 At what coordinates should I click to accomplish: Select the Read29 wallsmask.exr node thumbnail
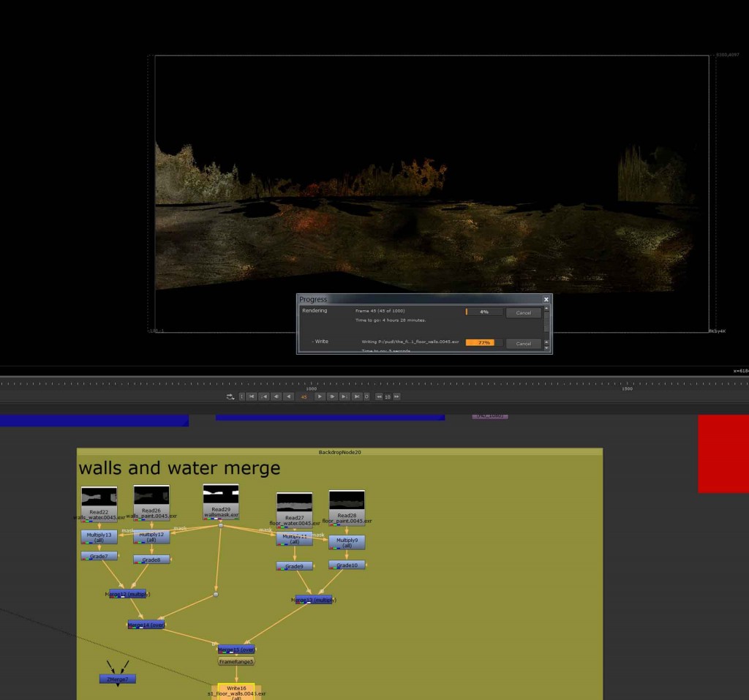point(221,495)
